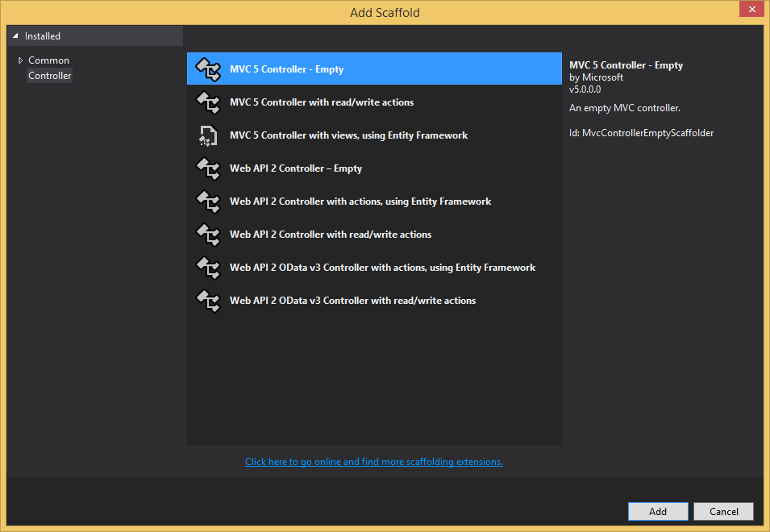Select the Controller category in tree

click(50, 76)
